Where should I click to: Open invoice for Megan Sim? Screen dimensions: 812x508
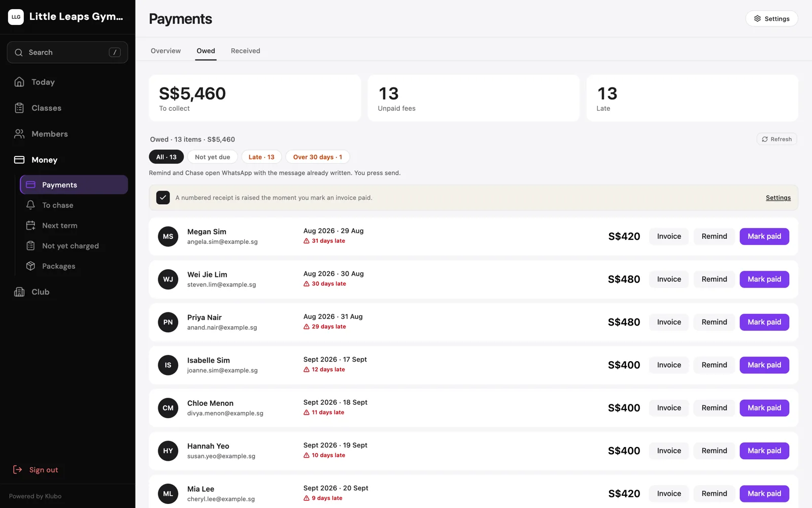click(669, 236)
